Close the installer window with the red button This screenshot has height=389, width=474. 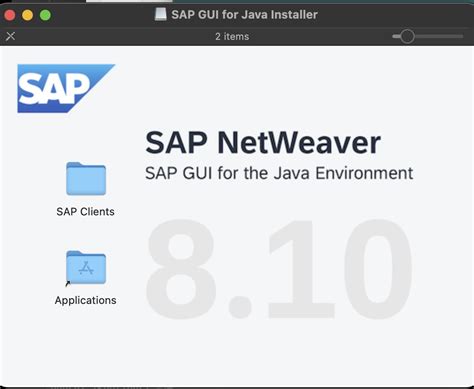tap(10, 15)
